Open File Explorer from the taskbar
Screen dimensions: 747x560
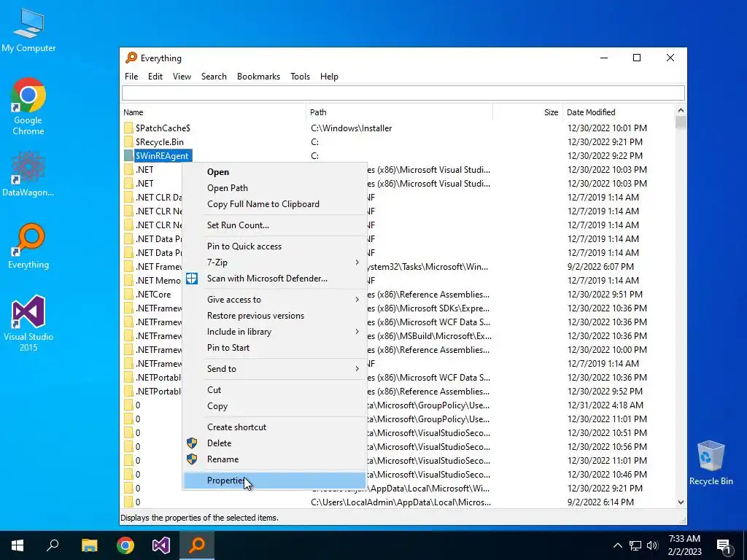pos(89,545)
